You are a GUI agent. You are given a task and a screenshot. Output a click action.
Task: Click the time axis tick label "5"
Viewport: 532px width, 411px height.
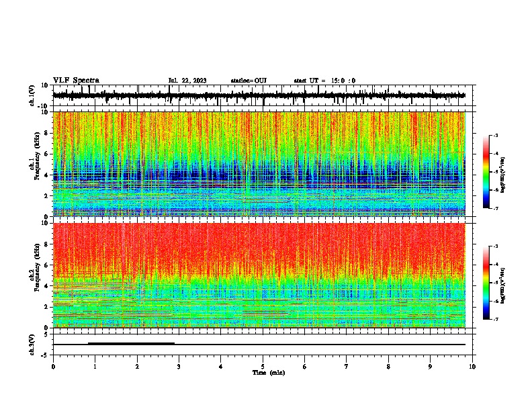(x=263, y=367)
